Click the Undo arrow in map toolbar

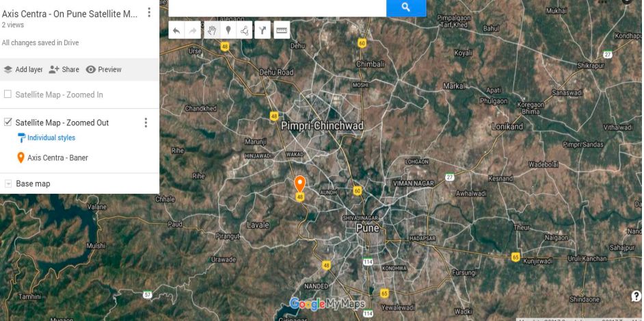177,30
